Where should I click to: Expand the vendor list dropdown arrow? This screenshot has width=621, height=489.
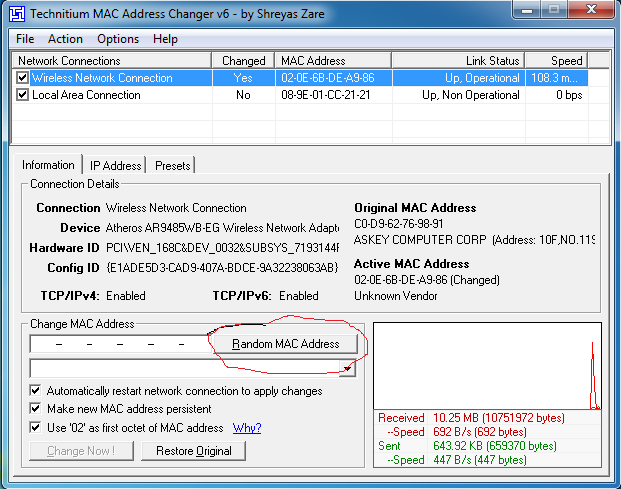[x=347, y=368]
